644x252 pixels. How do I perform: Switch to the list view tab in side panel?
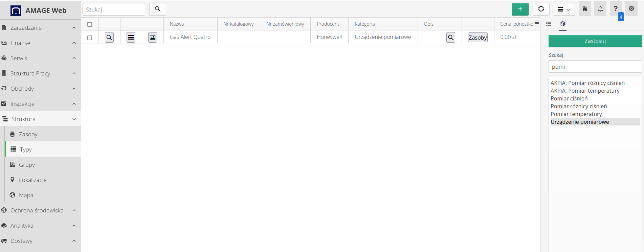pyautogui.click(x=549, y=24)
